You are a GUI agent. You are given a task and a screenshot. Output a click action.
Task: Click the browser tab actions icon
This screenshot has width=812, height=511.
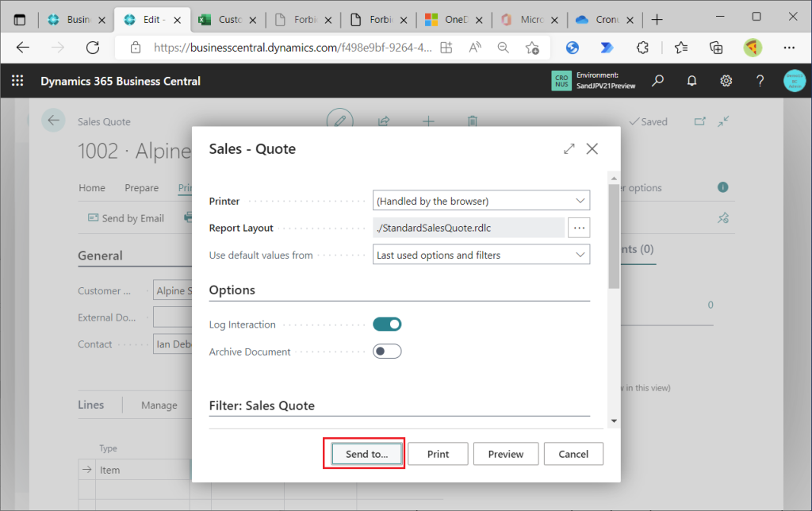[x=20, y=20]
